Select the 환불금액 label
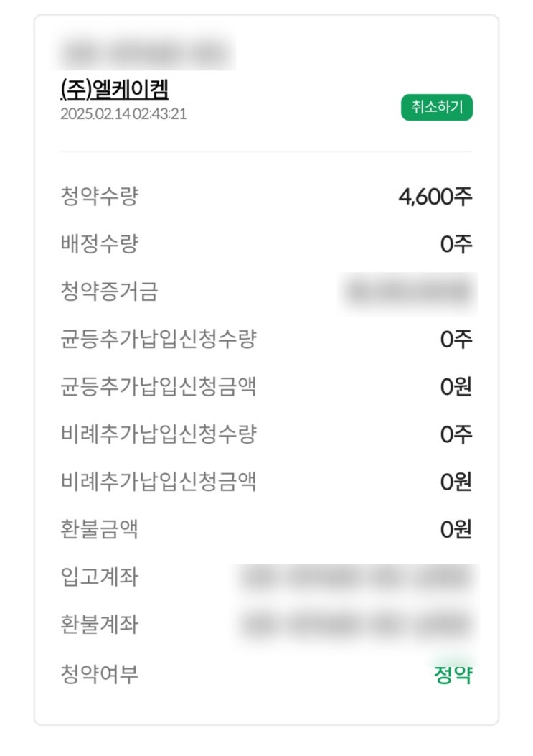Screen dimensions: 533x756 pyautogui.click(x=99, y=529)
